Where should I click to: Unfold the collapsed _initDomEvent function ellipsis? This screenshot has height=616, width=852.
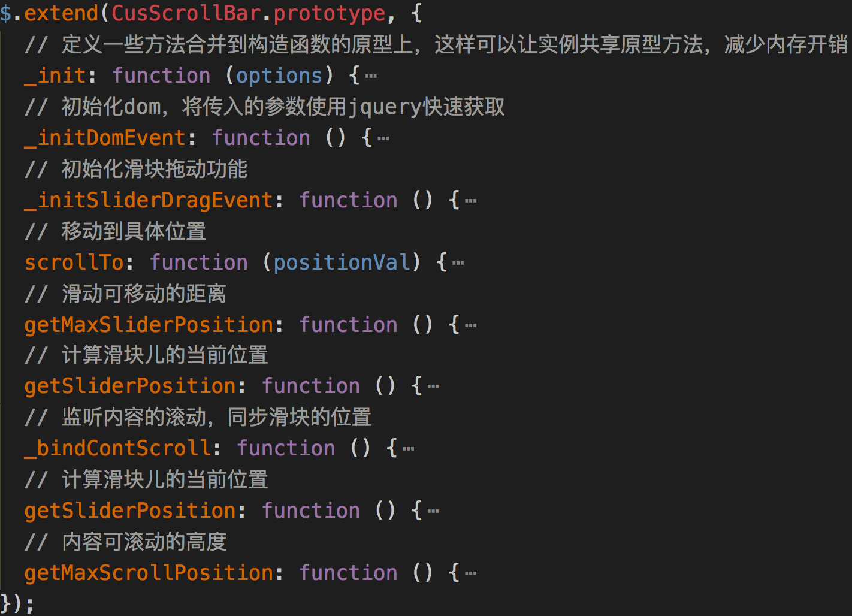click(383, 139)
